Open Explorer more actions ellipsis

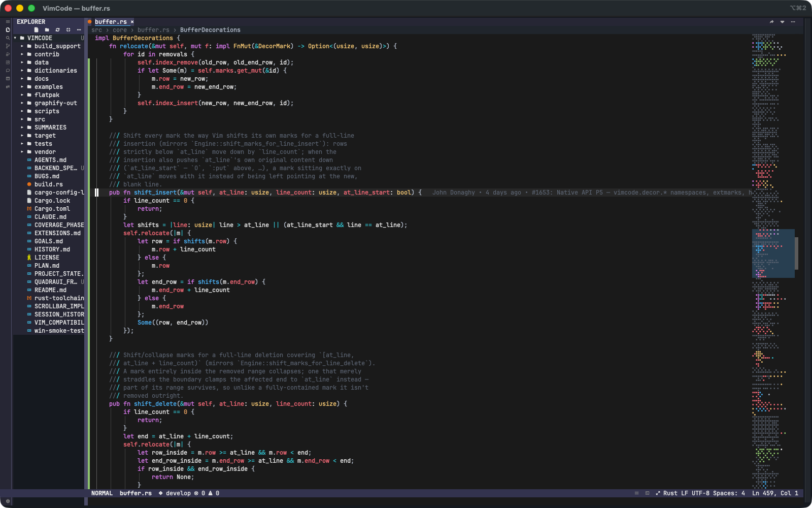[79, 30]
